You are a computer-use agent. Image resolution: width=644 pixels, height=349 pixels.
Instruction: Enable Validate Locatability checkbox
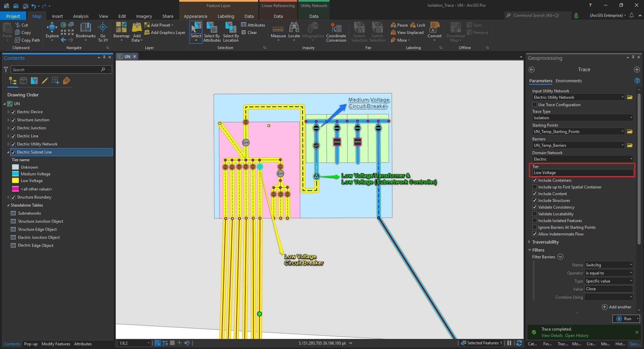pos(535,214)
